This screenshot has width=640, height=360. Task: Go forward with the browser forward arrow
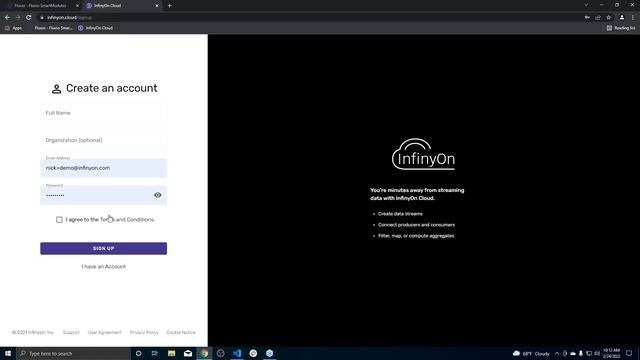(18, 18)
